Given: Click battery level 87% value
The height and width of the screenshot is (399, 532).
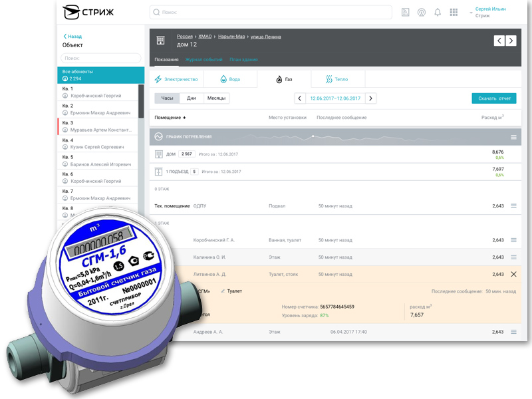Looking at the screenshot, I should tap(325, 315).
